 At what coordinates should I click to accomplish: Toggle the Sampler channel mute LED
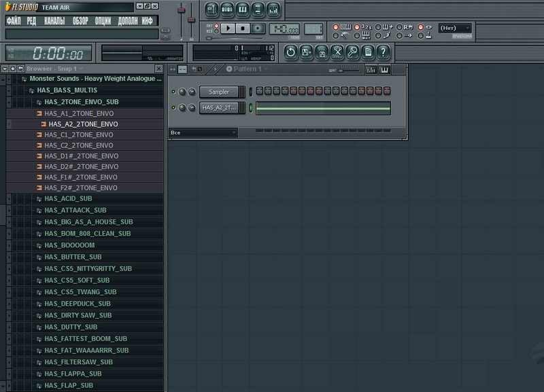coord(173,92)
